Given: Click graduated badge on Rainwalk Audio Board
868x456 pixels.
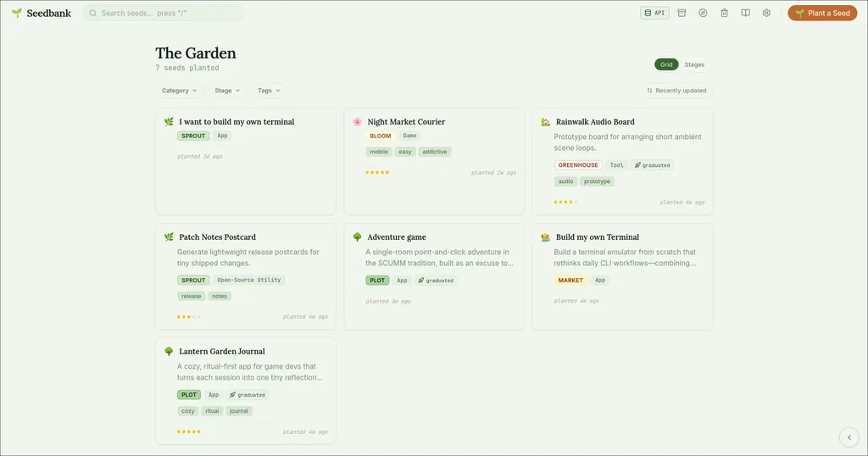Looking at the screenshot, I should tap(652, 165).
